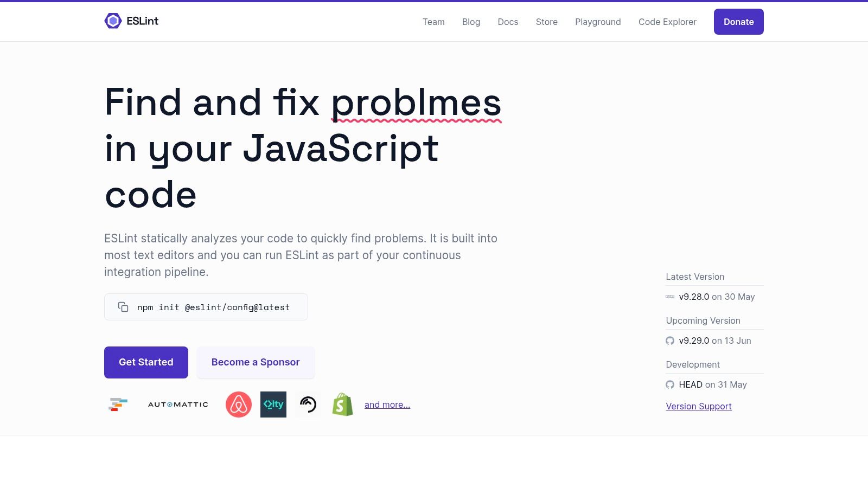
Task: Click the 'Upcoming Version' heading
Action: 703,320
